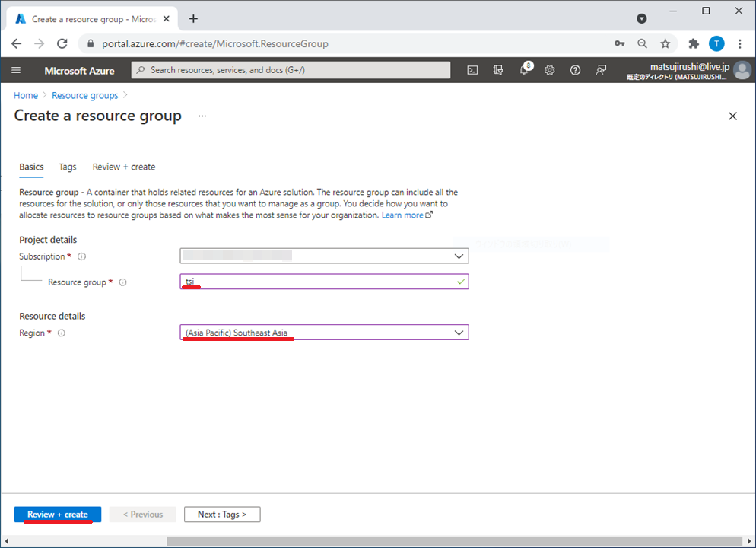Open the ellipsis menu next to page title
Viewport: 756px width, 548px height.
coord(202,116)
